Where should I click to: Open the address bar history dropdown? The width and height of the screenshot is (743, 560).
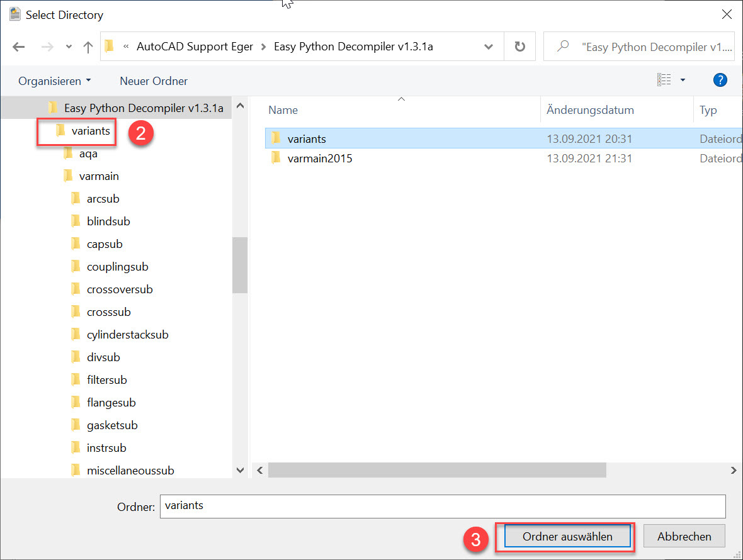pos(488,47)
